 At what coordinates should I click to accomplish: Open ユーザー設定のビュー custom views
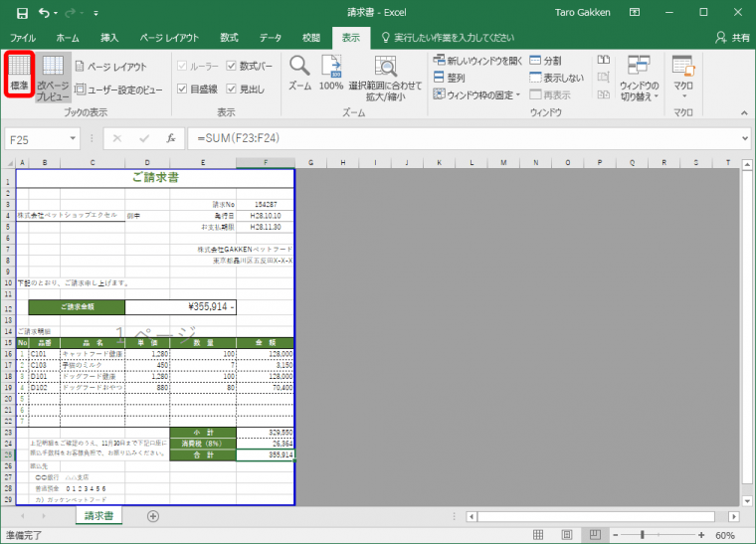[118, 90]
